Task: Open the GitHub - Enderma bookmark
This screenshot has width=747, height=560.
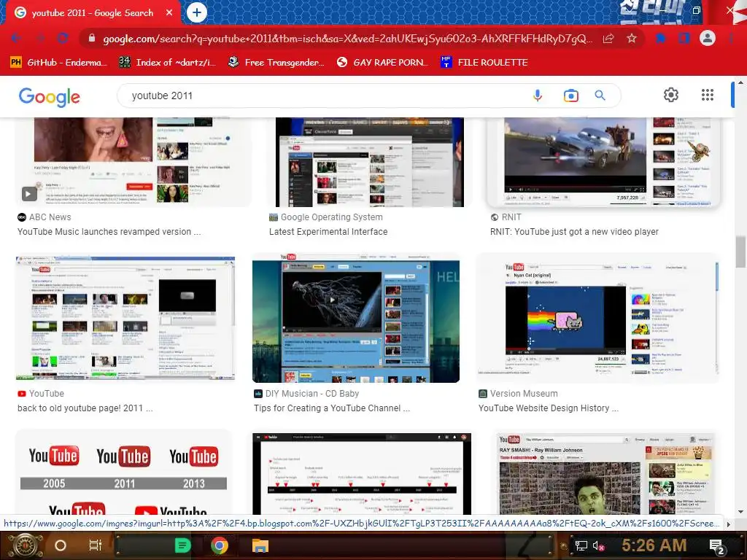Action: [58, 63]
